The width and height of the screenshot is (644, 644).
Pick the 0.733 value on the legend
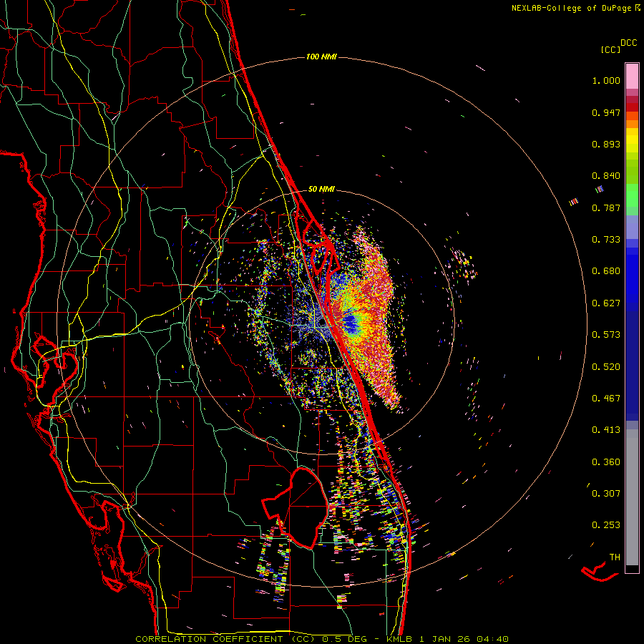click(x=606, y=240)
